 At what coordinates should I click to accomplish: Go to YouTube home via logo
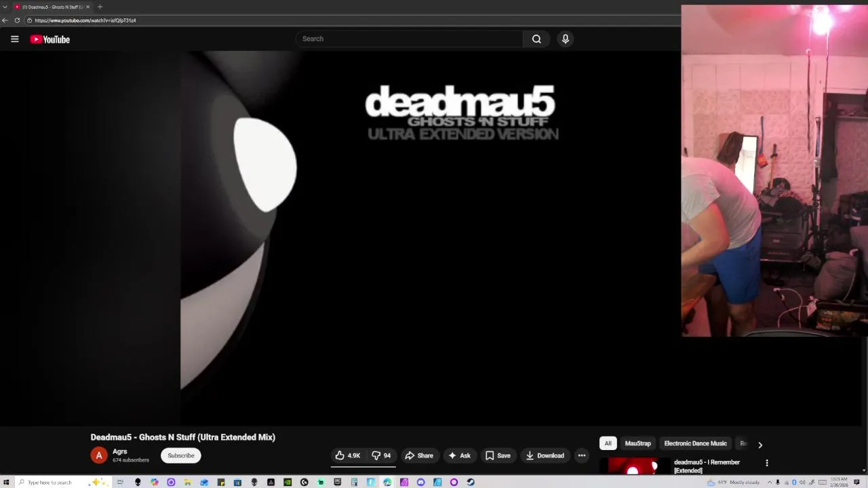coord(50,39)
